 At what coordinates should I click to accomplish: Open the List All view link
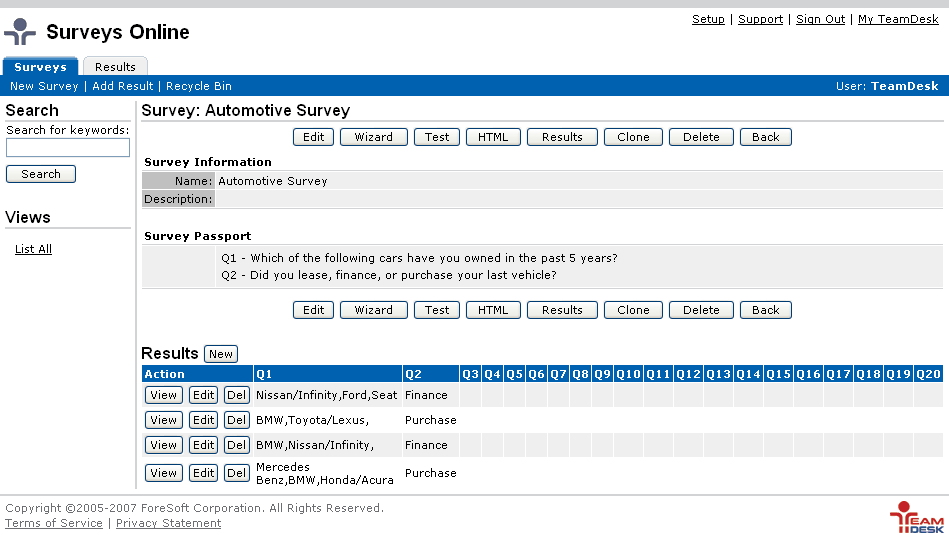tap(33, 249)
